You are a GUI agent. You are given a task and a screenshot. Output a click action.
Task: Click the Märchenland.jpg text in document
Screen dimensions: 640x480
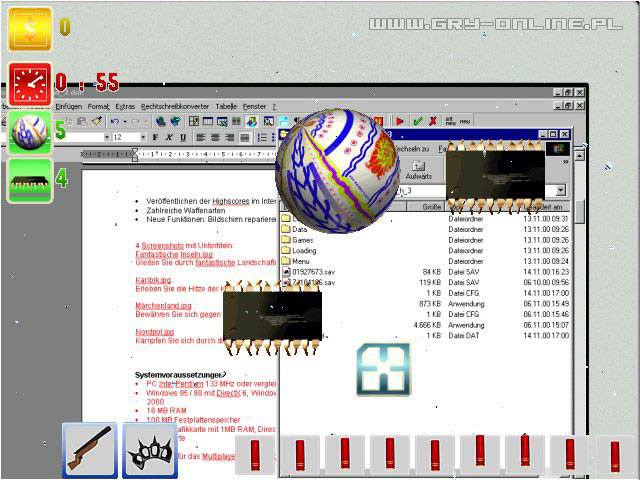163,306
